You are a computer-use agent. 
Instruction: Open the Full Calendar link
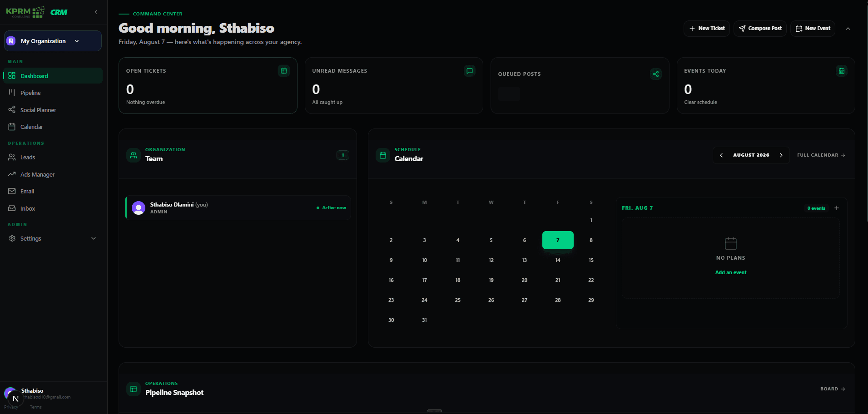click(821, 155)
